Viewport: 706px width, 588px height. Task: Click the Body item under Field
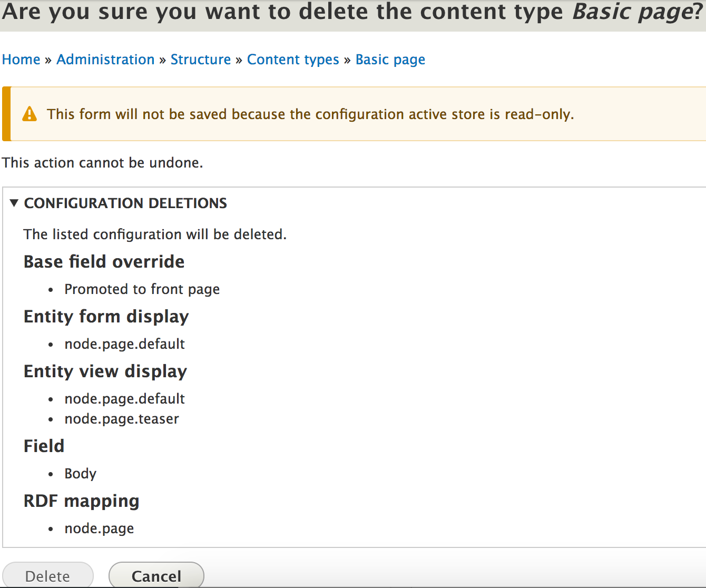pos(80,474)
